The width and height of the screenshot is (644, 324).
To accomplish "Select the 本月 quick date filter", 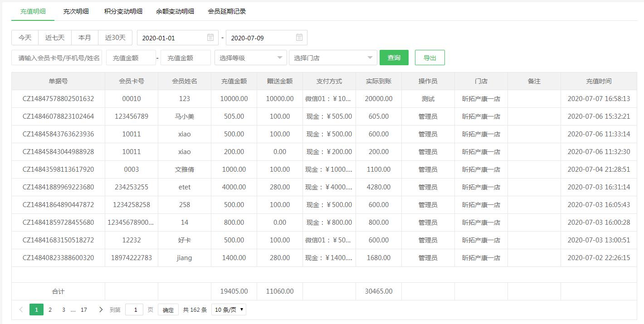I will pos(84,38).
